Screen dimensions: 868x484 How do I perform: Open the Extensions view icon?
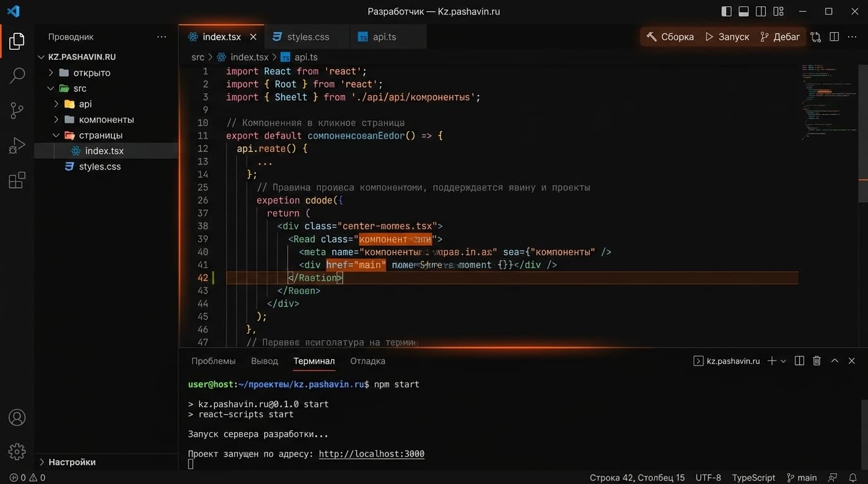[17, 180]
